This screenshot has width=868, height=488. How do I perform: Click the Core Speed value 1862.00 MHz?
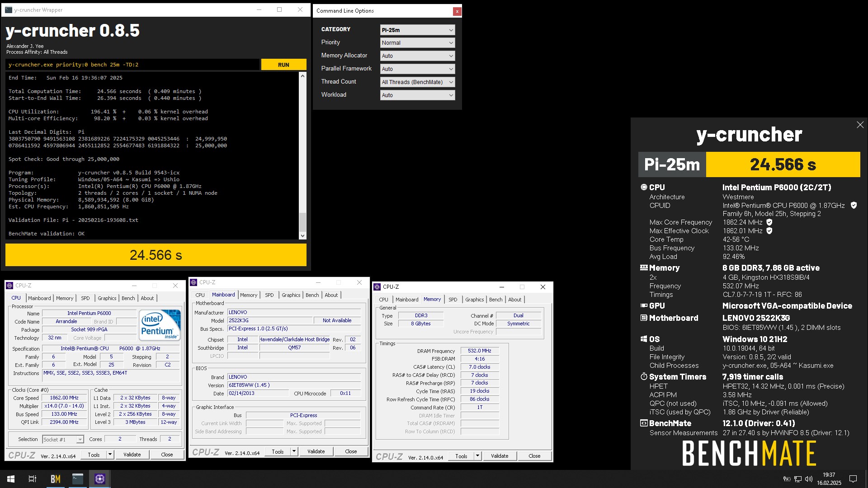coord(64,398)
